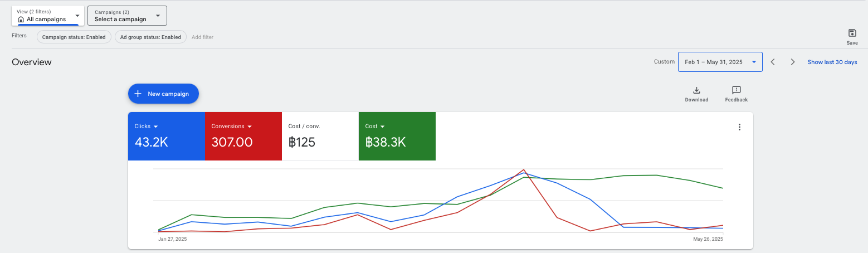Open the Feedback icon

(737, 90)
